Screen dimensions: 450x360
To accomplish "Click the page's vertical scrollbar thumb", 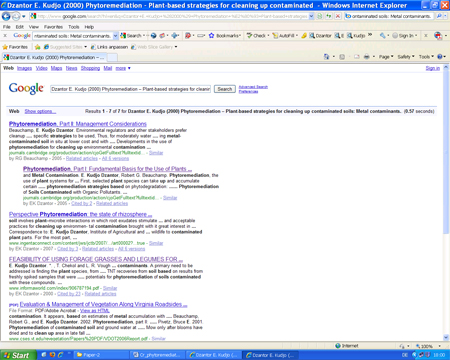I will point(446,153).
